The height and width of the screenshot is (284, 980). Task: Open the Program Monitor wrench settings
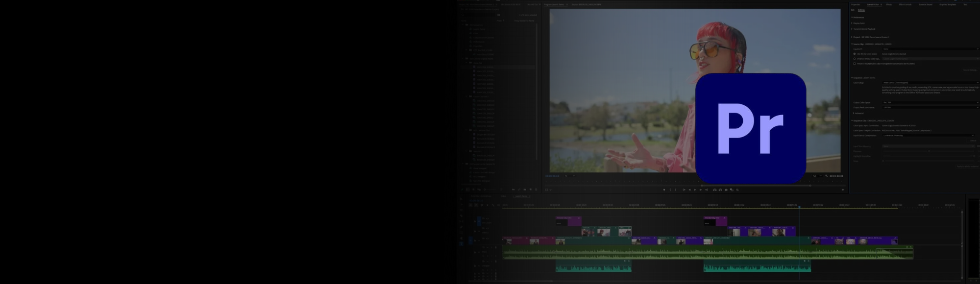pyautogui.click(x=827, y=176)
